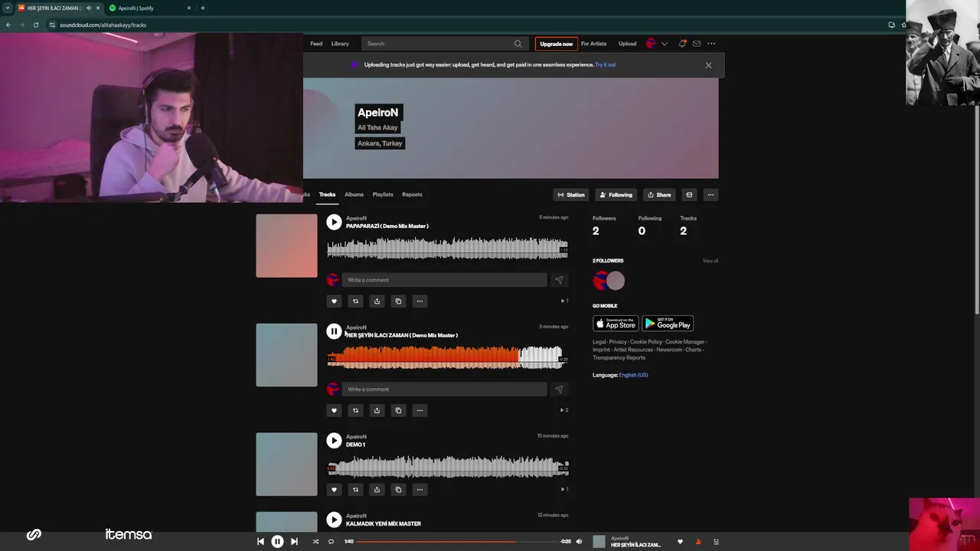Seek in HER ŞEYİN İLACI ZAMAN waveform
The image size is (980, 551).
(447, 357)
